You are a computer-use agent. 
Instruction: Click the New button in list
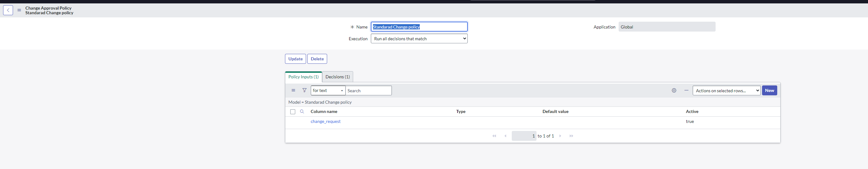[x=769, y=91]
